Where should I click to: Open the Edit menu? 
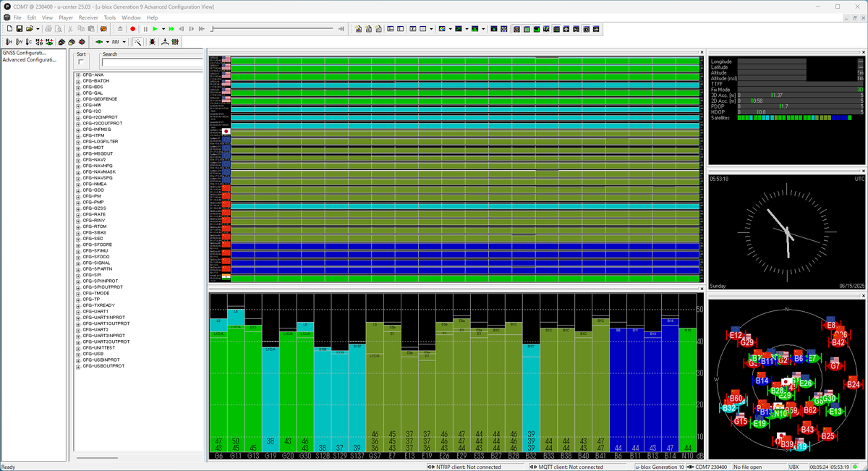click(32, 17)
